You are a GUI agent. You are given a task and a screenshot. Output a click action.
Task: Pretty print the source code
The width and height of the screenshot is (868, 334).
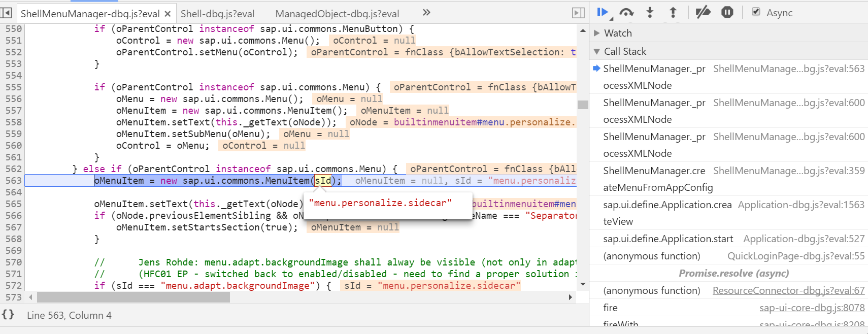coord(8,315)
